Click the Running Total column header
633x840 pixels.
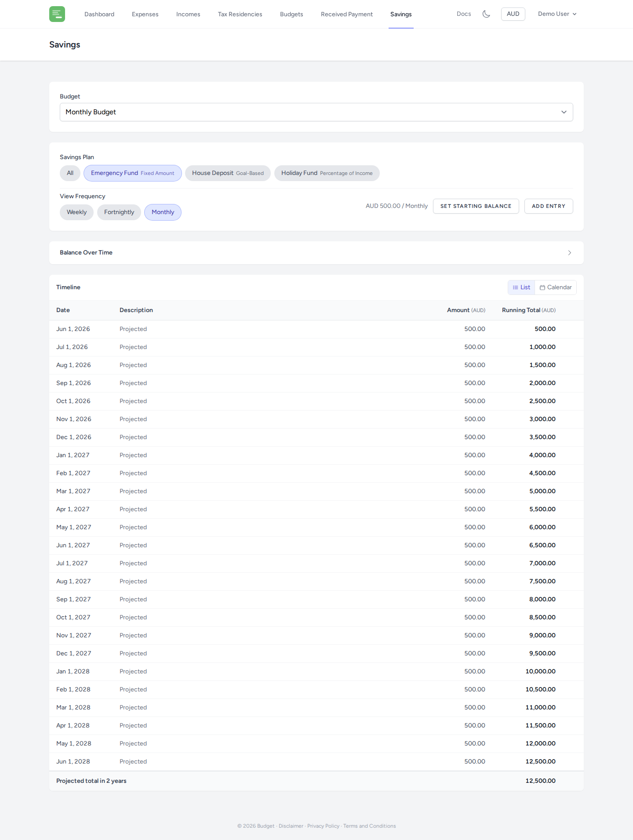click(529, 310)
